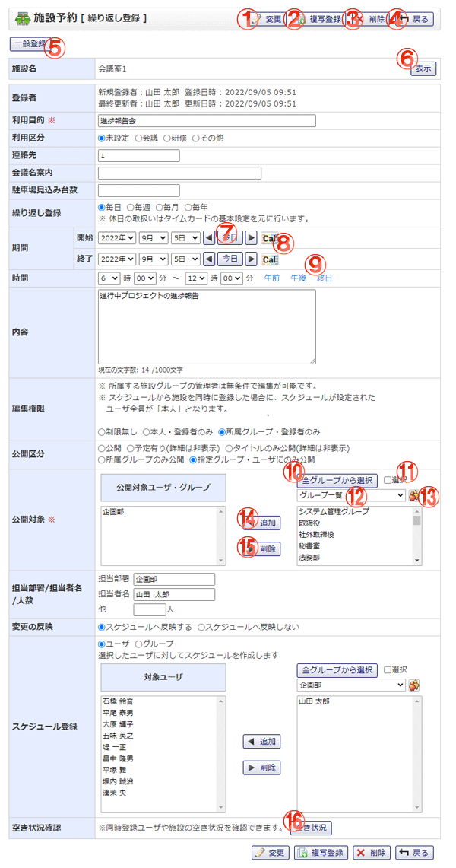
Task: Click 削除 button in 公開対象 section
Action: 262,548
